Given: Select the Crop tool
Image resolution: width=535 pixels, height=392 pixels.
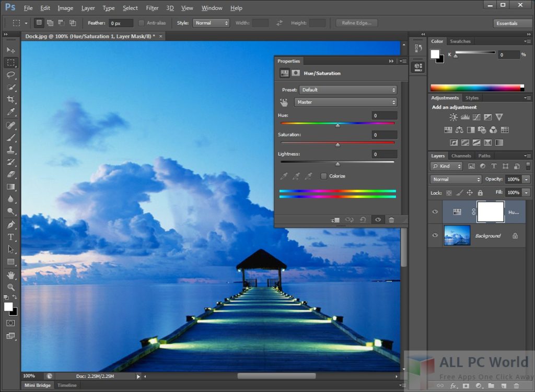Looking at the screenshot, I should point(10,99).
